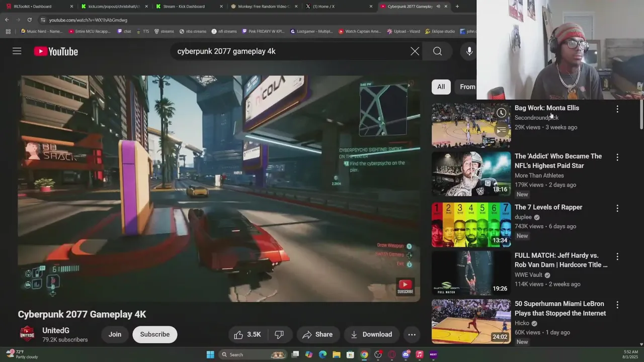Click Watch Later clock on Monta Ellis thumbnail

click(x=501, y=113)
